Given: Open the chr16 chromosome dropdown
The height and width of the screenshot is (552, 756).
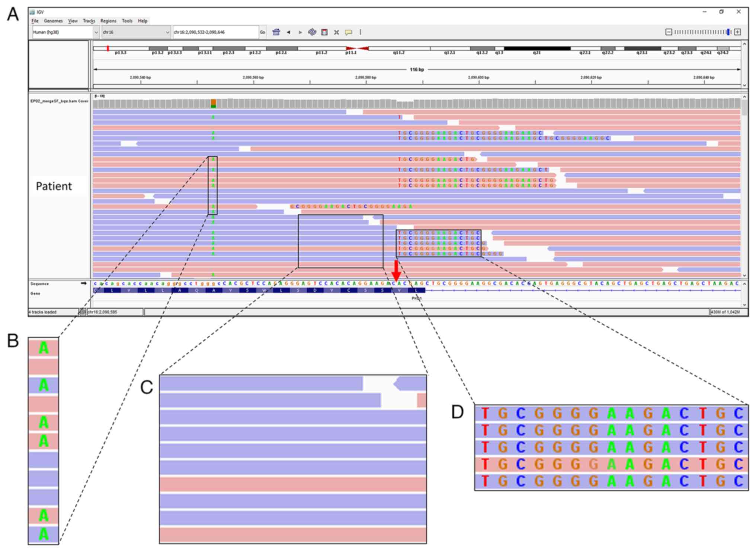Looking at the screenshot, I should [x=167, y=32].
